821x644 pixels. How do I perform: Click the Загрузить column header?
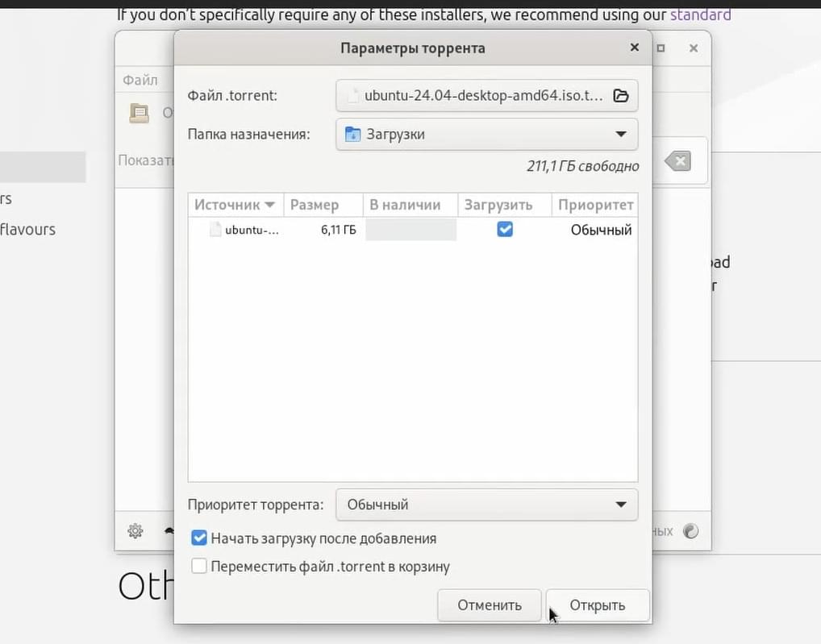coord(505,205)
